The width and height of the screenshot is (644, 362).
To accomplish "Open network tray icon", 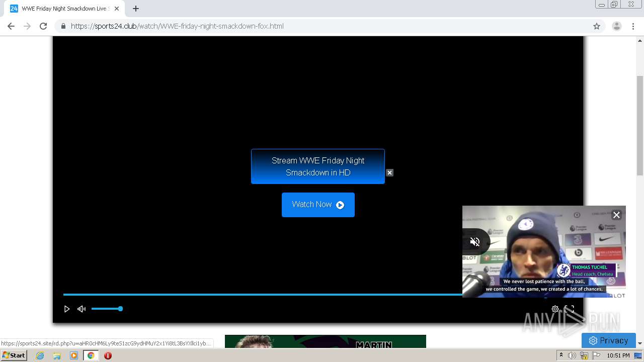I will tap(584, 355).
